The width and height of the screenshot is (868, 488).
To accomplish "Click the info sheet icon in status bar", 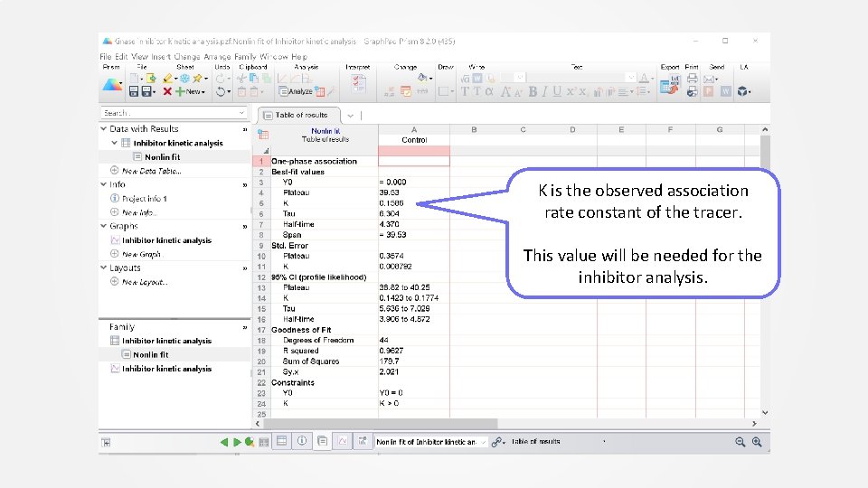I will 302,442.
